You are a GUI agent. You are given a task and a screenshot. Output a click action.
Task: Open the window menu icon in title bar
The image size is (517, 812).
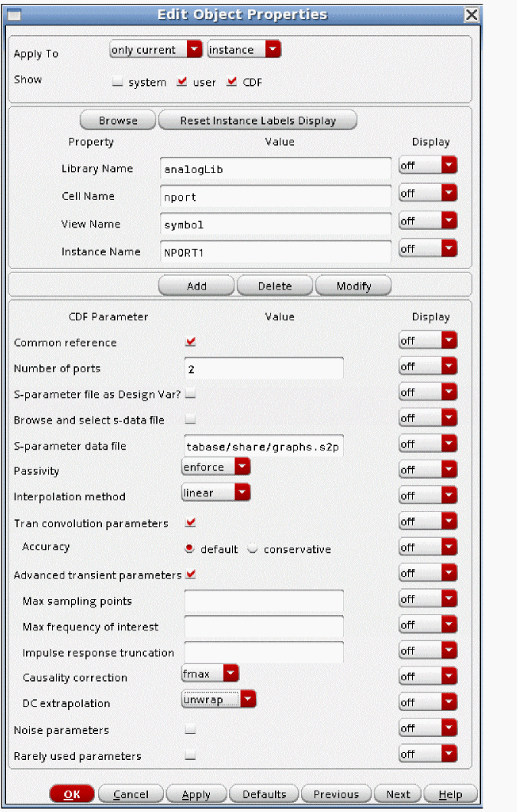[15, 15]
